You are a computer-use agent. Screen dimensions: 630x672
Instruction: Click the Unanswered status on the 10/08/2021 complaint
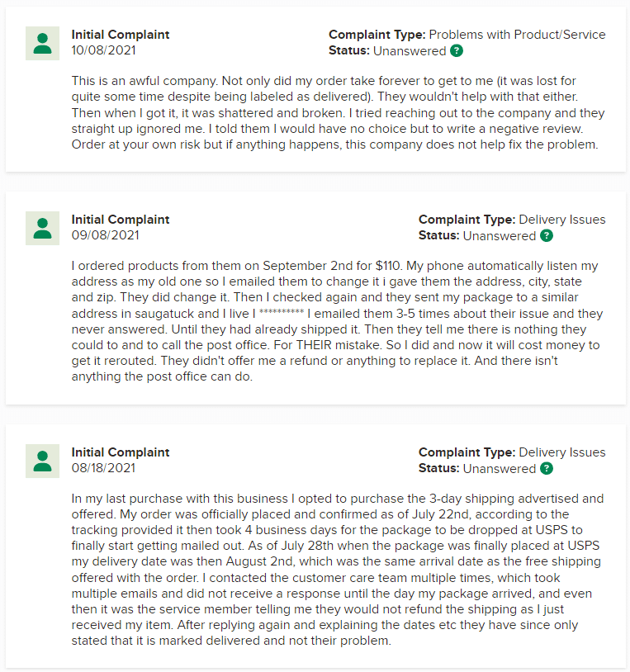(410, 51)
